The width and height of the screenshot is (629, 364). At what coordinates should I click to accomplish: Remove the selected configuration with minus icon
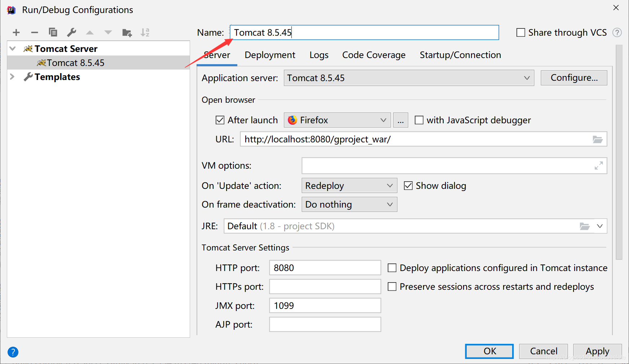tap(35, 33)
